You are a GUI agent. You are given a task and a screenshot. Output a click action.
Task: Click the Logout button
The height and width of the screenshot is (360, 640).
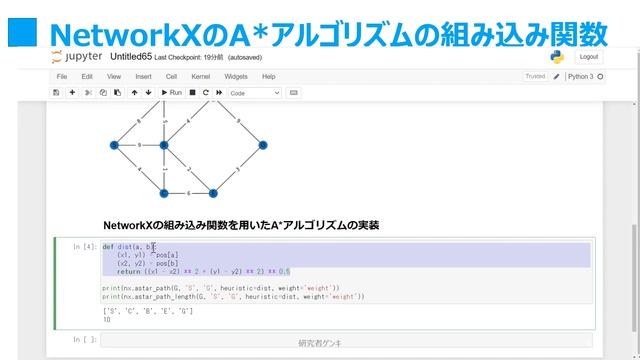(589, 57)
